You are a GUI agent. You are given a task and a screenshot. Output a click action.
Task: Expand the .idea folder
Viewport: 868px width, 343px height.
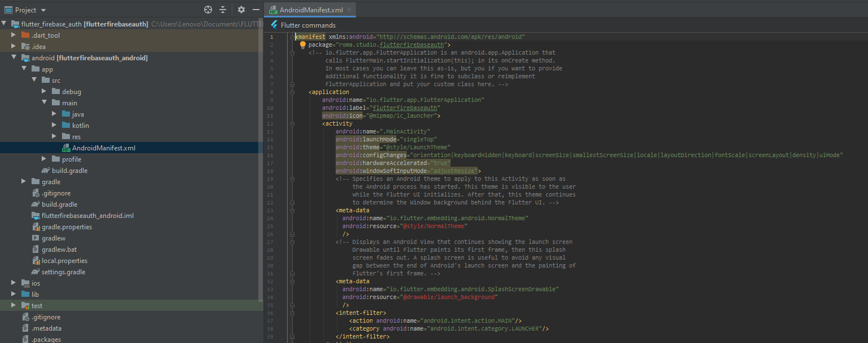[x=14, y=47]
